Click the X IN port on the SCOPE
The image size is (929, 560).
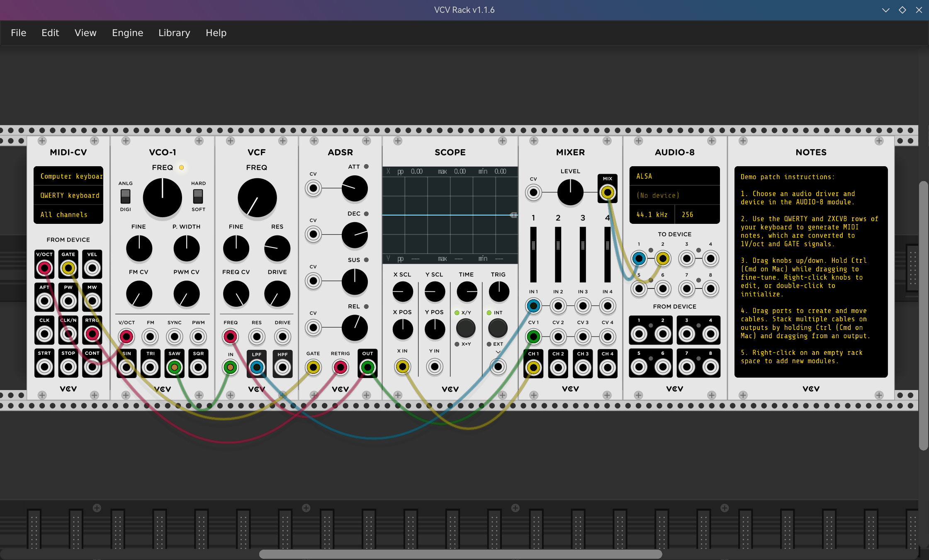pos(402,366)
